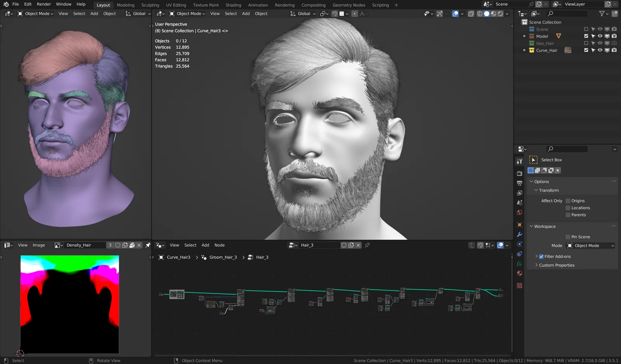The height and width of the screenshot is (364, 621).
Task: Expand the Curve_Hair collection
Action: click(x=525, y=50)
